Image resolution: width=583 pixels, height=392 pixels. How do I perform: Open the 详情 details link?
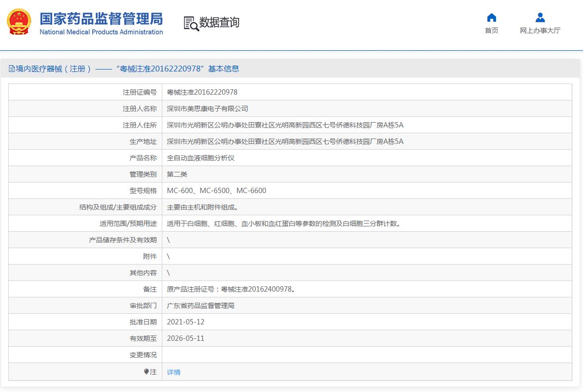click(x=173, y=372)
